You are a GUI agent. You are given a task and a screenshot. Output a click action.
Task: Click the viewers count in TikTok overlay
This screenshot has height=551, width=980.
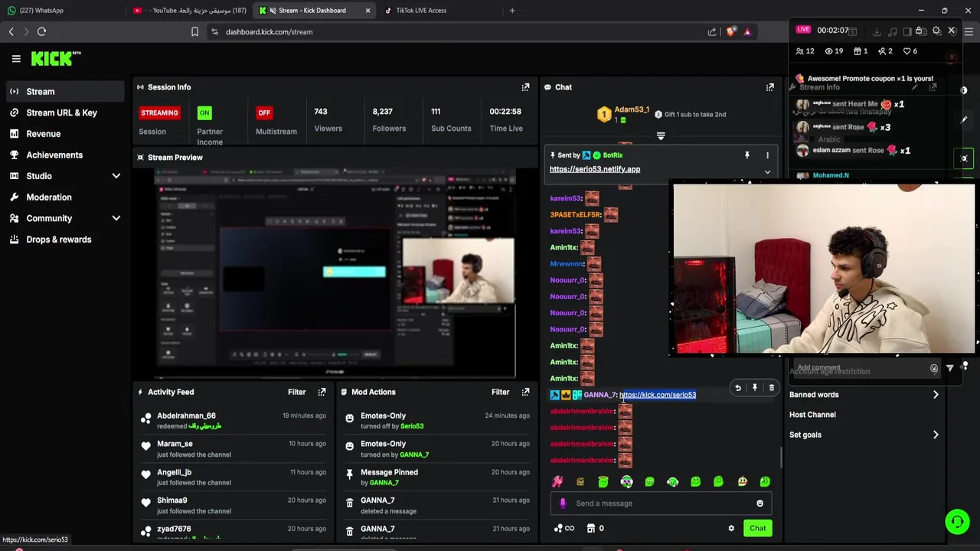coord(835,51)
